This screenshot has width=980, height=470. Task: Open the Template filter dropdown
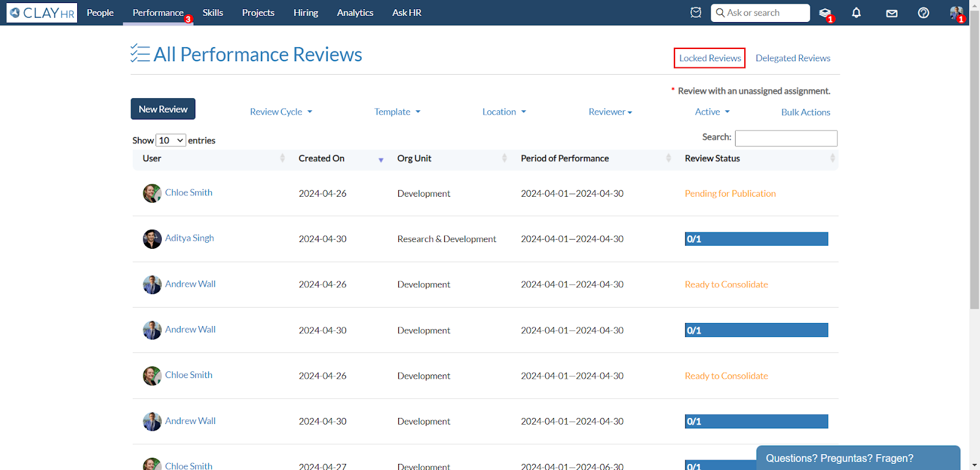point(397,112)
